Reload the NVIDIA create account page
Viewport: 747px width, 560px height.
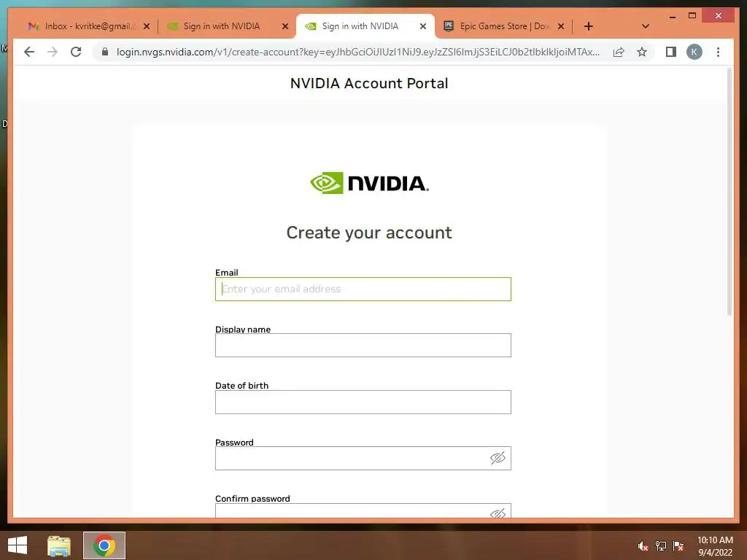click(x=76, y=52)
